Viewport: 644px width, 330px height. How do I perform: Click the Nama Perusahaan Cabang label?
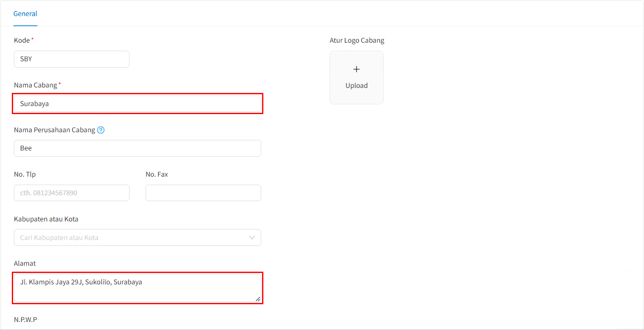54,130
